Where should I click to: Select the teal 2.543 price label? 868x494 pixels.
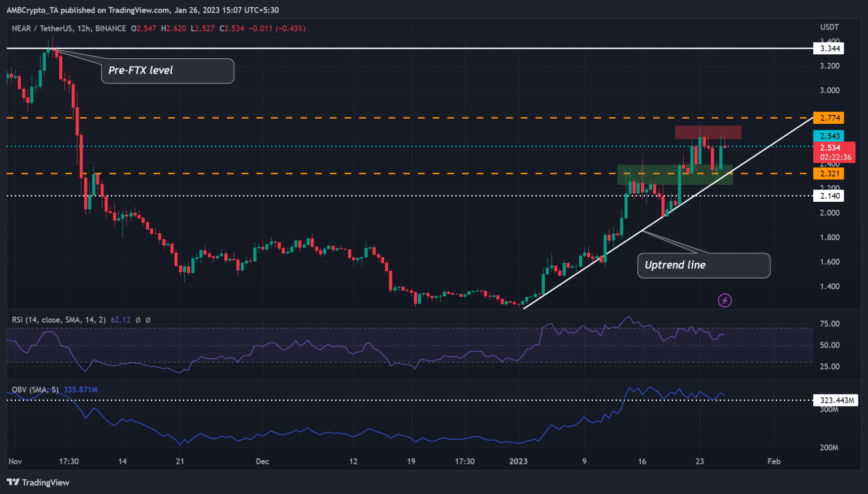coord(827,136)
